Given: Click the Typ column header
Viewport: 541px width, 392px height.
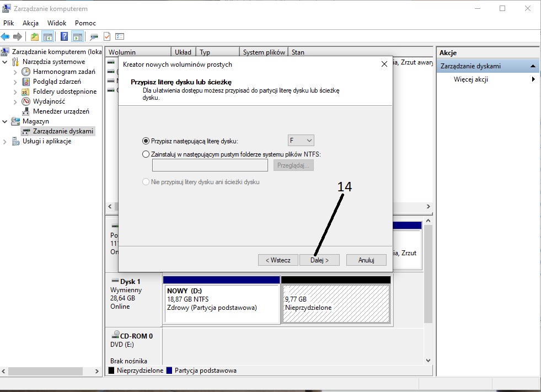Looking at the screenshot, I should tap(218, 52).
